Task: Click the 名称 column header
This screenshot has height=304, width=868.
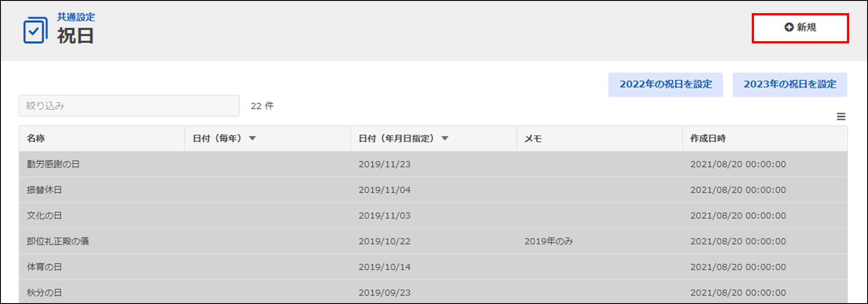Action: (36, 138)
